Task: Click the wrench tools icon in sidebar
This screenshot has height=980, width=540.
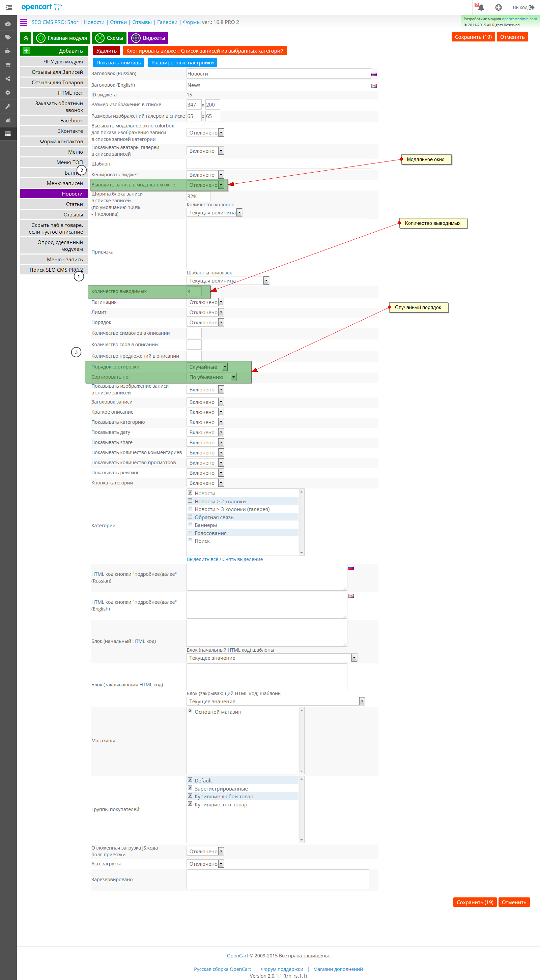Action: click(x=8, y=107)
